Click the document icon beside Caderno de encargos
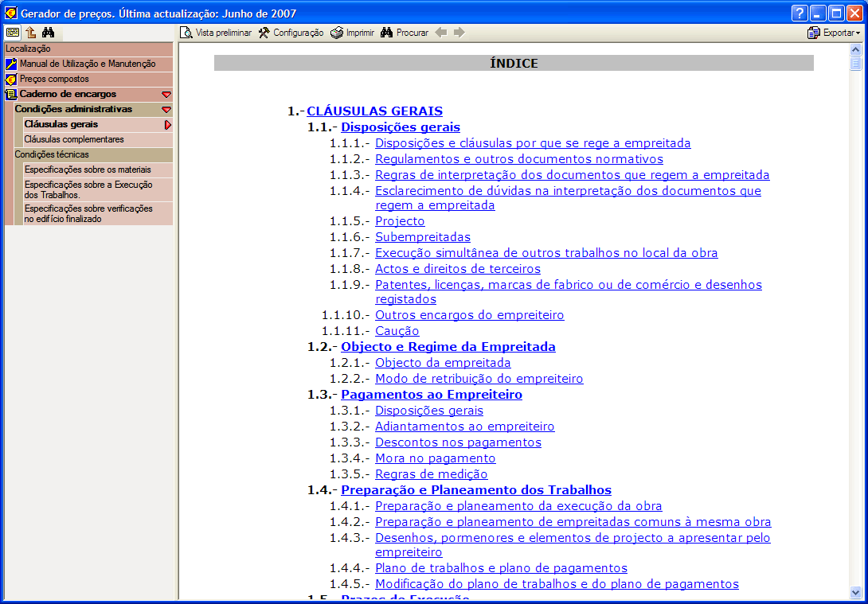Screen dimensions: 868x604 (x=11, y=94)
